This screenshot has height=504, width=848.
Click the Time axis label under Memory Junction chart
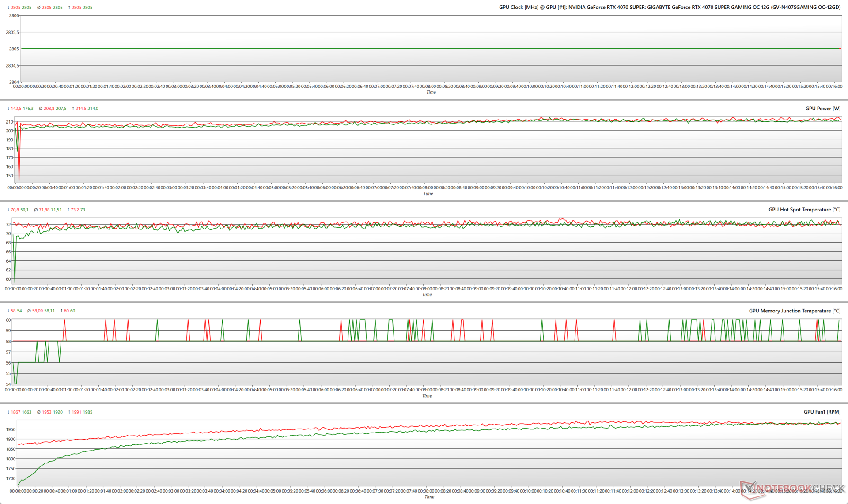427,396
